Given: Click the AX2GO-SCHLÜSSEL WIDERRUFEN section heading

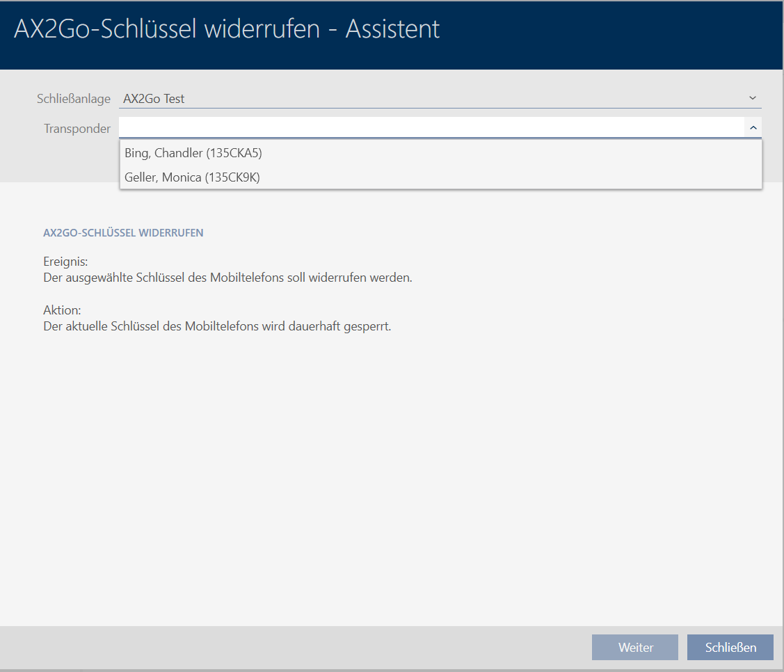Looking at the screenshot, I should (x=123, y=233).
